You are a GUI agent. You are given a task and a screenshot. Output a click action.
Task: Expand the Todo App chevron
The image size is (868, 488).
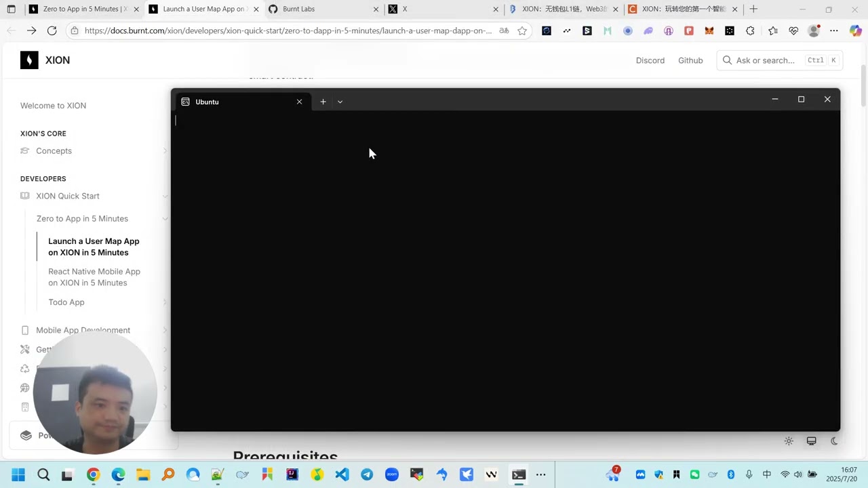pyautogui.click(x=165, y=302)
